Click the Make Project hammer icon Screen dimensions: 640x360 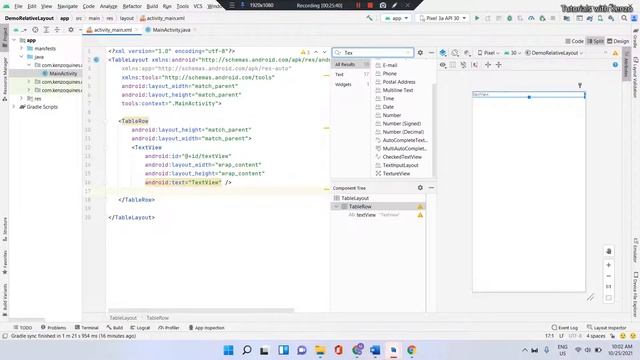point(369,18)
